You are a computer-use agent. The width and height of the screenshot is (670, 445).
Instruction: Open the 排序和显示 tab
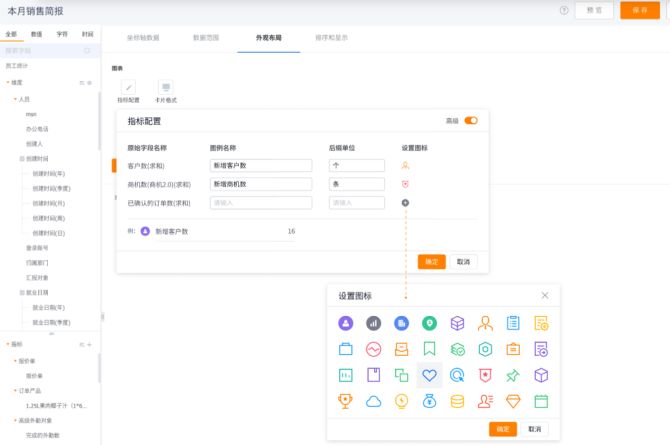point(331,37)
